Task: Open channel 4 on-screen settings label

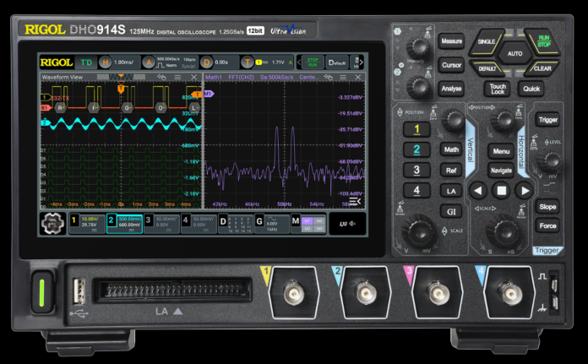Action: pos(199,224)
